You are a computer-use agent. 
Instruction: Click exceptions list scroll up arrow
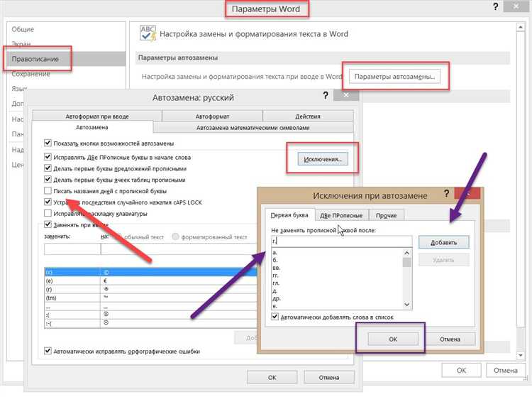pos(407,253)
